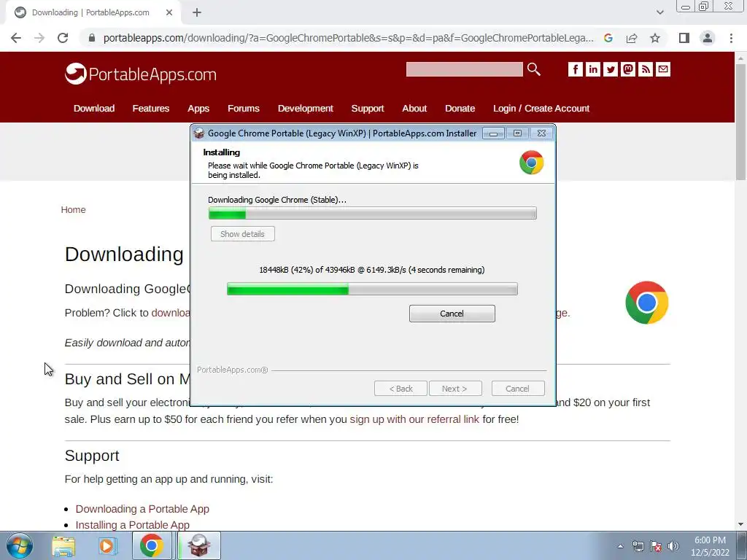Open the Development menu item

[306, 109]
